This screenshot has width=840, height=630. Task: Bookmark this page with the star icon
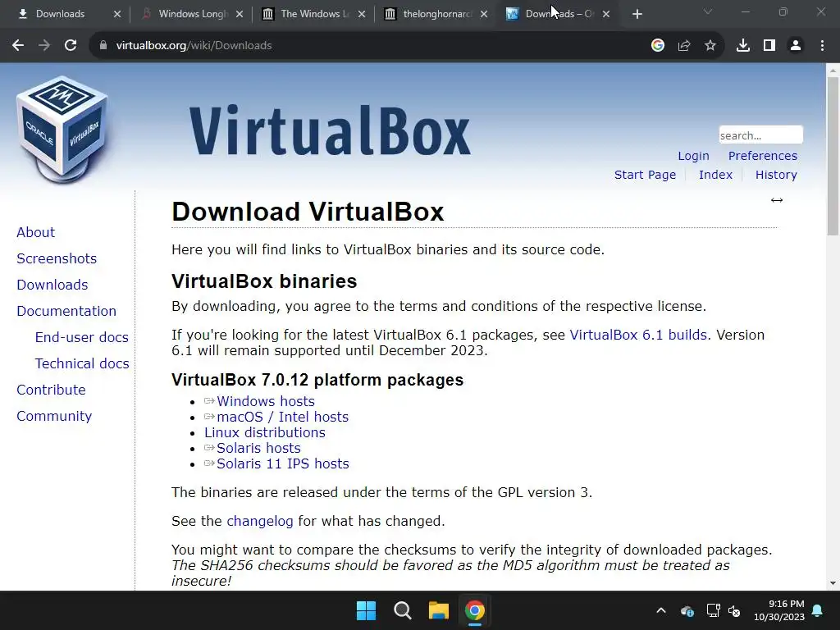(x=710, y=46)
